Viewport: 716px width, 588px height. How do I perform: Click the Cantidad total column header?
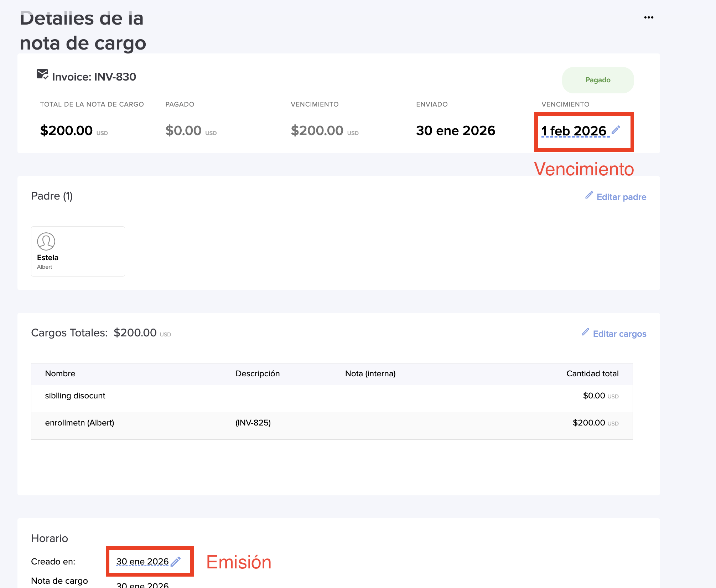tap(592, 374)
